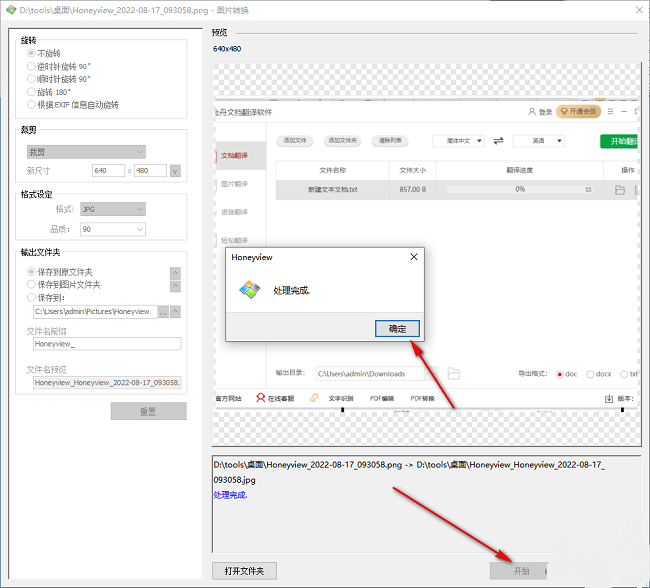
Task: Edit the new width field 640
Action: point(108,170)
